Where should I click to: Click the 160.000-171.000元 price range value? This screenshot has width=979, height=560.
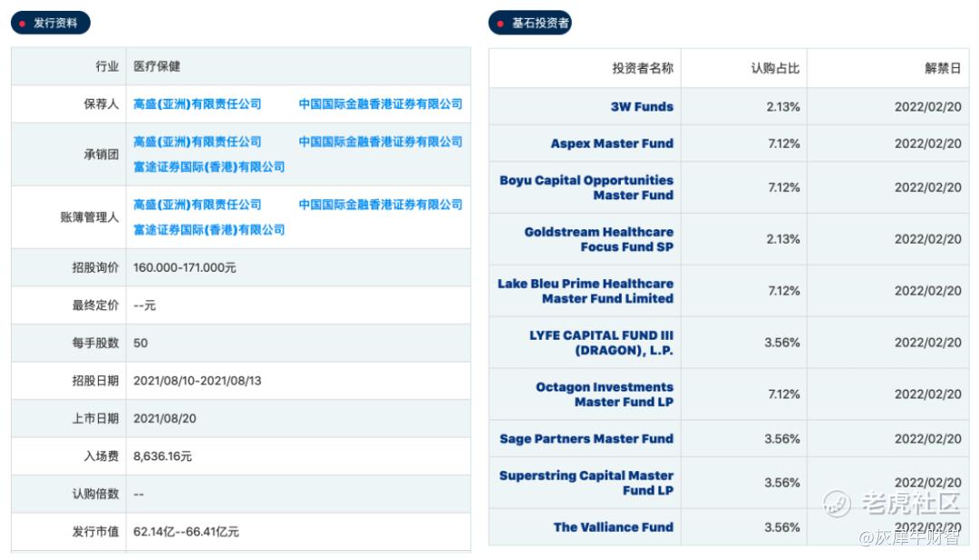(185, 268)
